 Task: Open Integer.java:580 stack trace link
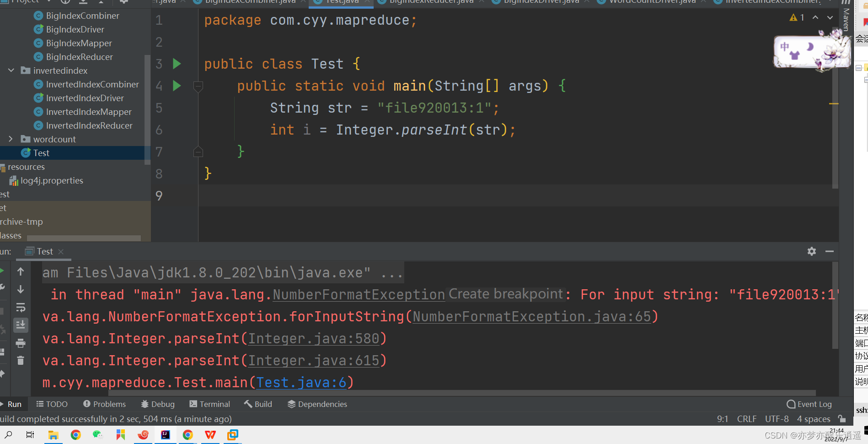[314, 339]
